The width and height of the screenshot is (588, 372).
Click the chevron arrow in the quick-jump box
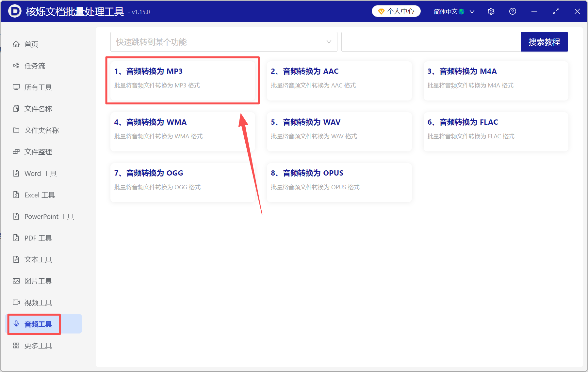[x=329, y=42]
